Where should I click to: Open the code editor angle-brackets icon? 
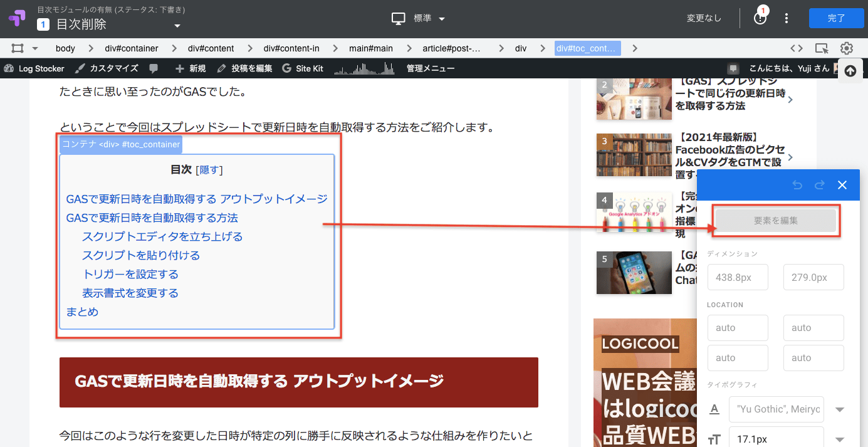(x=797, y=48)
